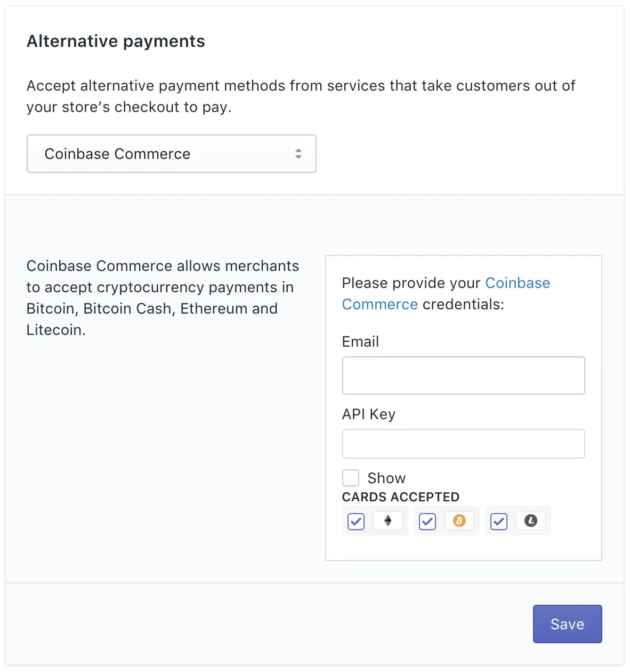Click the CARDS ACCEPTED section label

click(400, 497)
